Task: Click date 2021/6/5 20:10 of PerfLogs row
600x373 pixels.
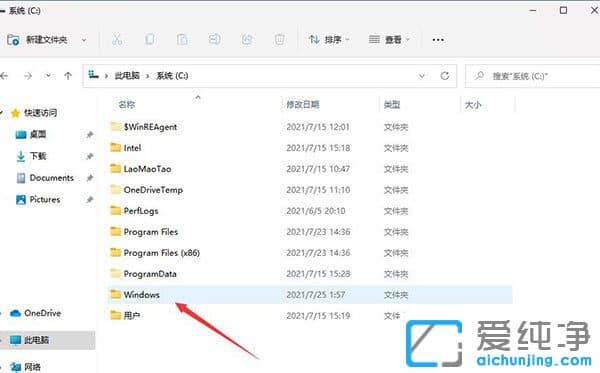Action: (316, 211)
